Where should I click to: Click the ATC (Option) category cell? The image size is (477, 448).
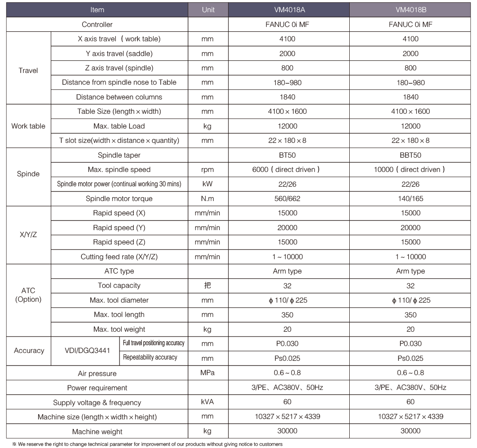click(29, 295)
